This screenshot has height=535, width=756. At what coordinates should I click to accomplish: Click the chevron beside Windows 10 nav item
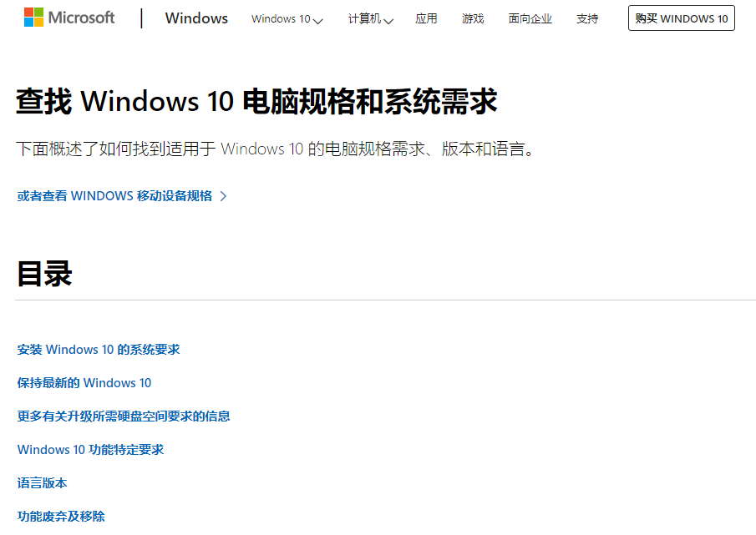(x=318, y=21)
